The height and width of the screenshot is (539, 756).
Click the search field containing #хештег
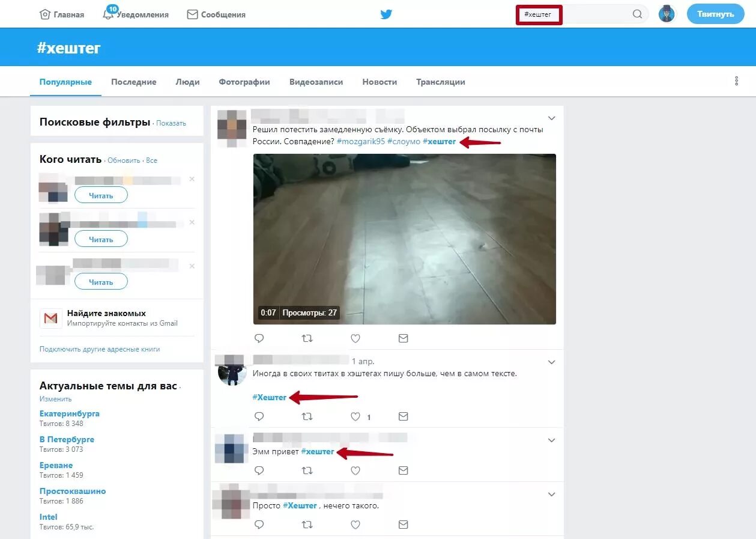coord(582,14)
